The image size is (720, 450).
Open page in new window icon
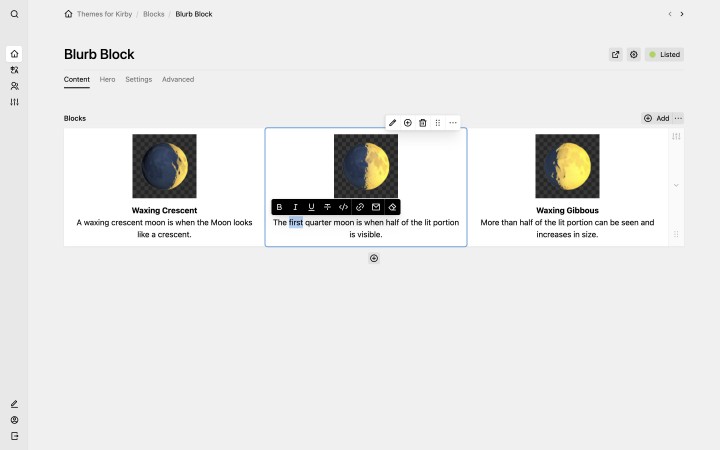[615, 54]
